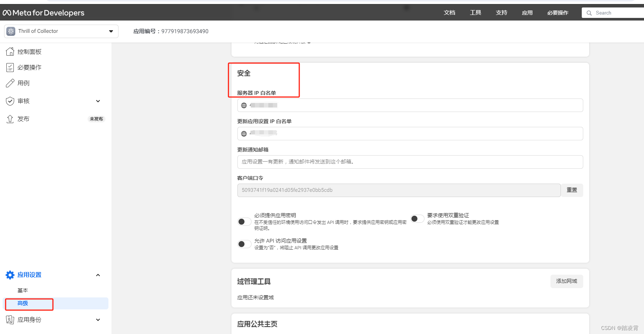Click the house icon beside 控制面板
Viewport: 644px width, 334px height.
[10, 51]
